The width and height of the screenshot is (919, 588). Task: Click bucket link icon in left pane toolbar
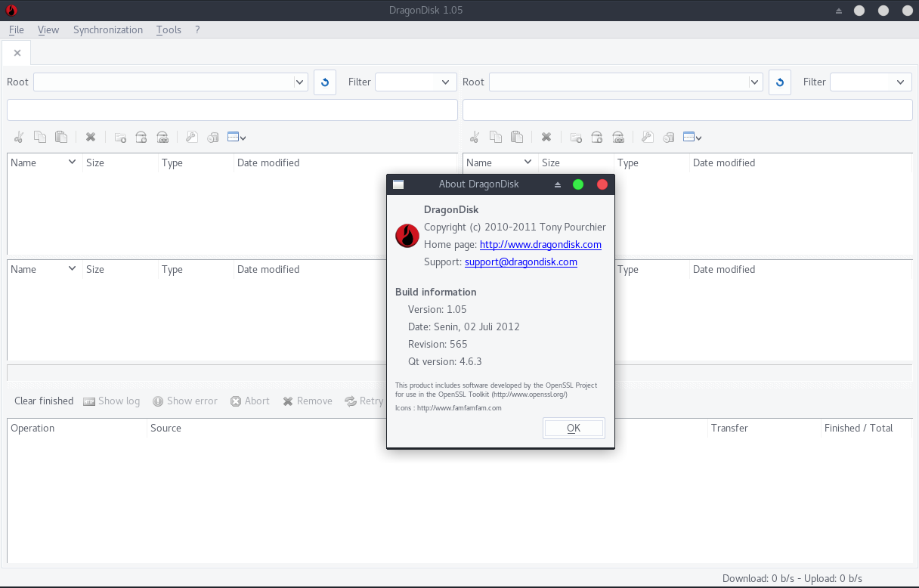coord(162,137)
